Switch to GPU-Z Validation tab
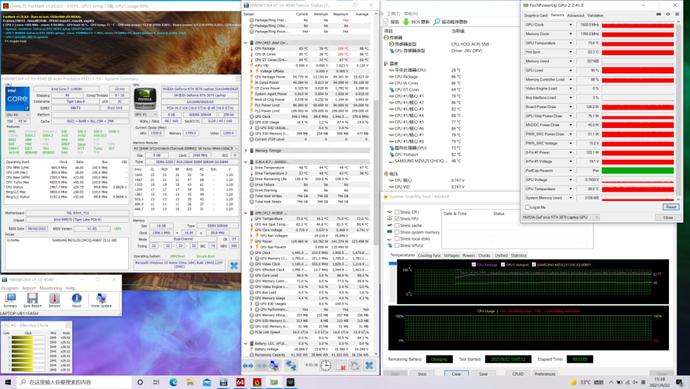Viewport: 690px width, 389px height. [x=595, y=15]
